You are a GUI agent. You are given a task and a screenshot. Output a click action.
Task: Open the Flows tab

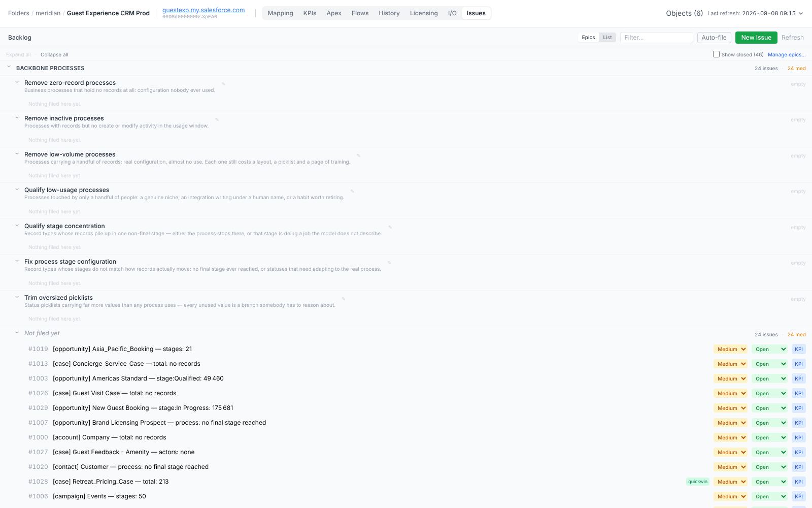coord(360,13)
